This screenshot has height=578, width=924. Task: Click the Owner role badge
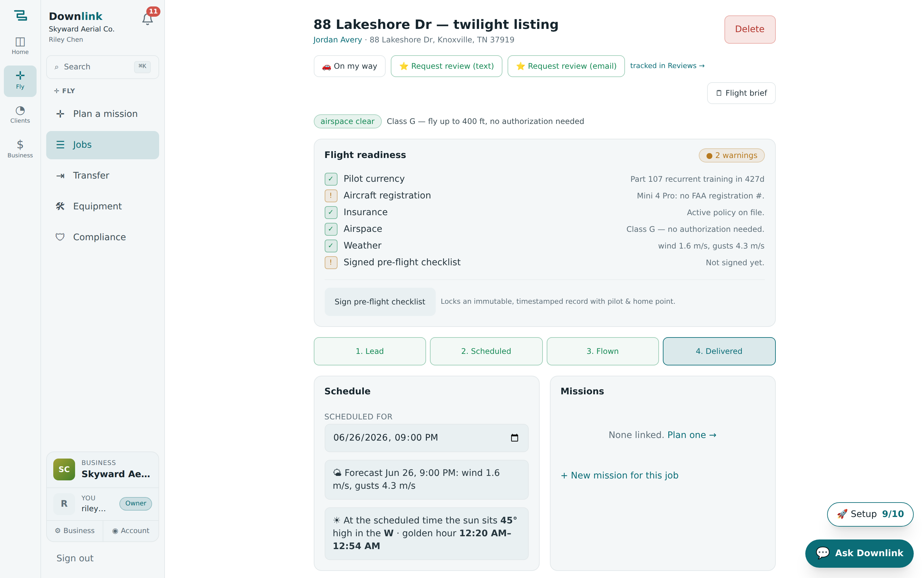click(x=135, y=504)
